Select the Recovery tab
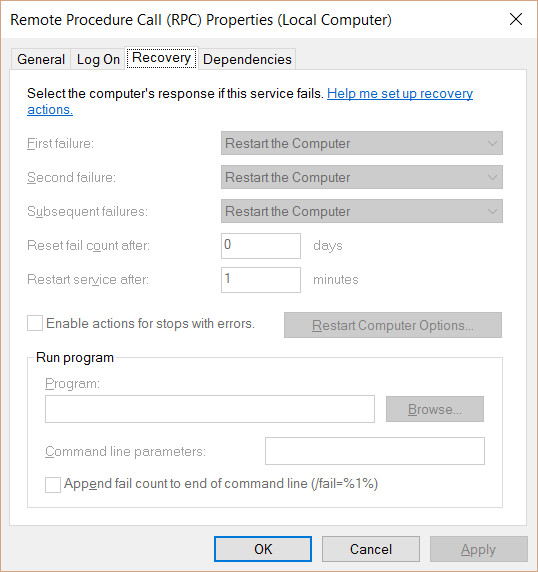The width and height of the screenshot is (538, 572). 161,58
